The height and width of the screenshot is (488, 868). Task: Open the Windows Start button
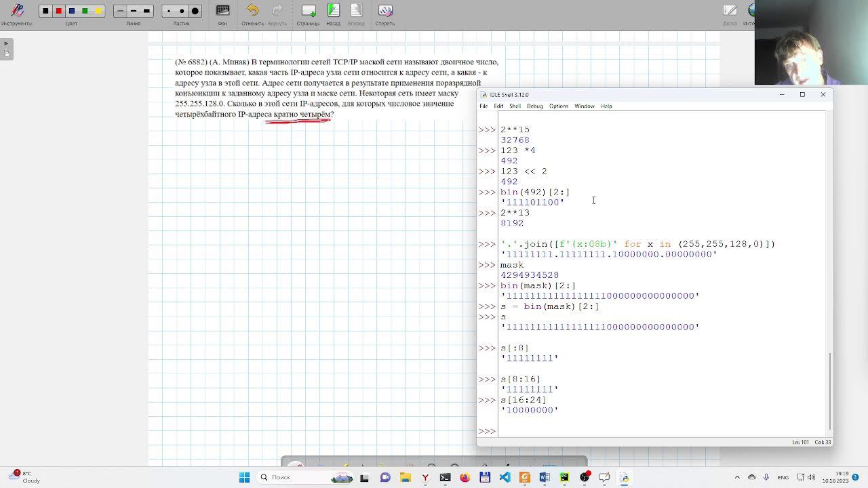(x=244, y=477)
